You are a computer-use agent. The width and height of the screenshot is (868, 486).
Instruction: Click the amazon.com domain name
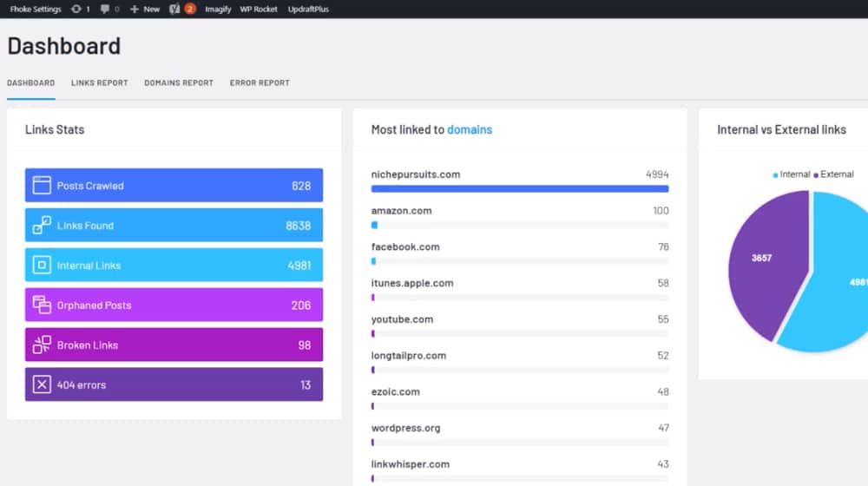401,211
